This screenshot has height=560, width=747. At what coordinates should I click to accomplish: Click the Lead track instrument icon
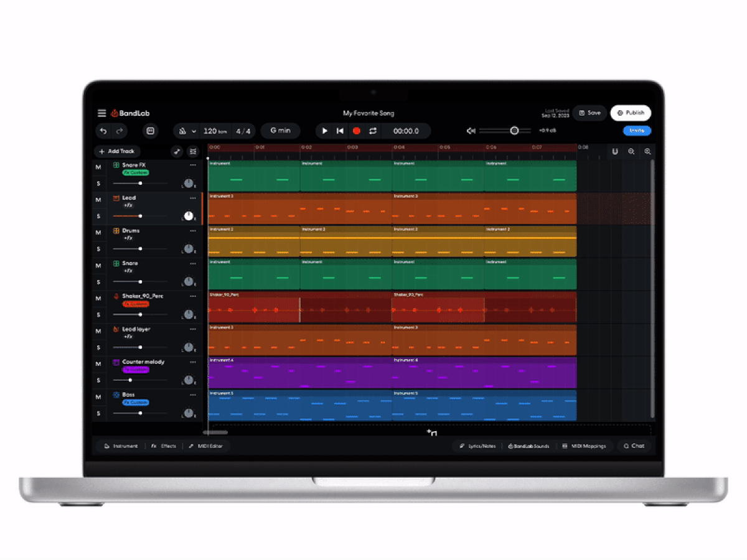coord(116,198)
